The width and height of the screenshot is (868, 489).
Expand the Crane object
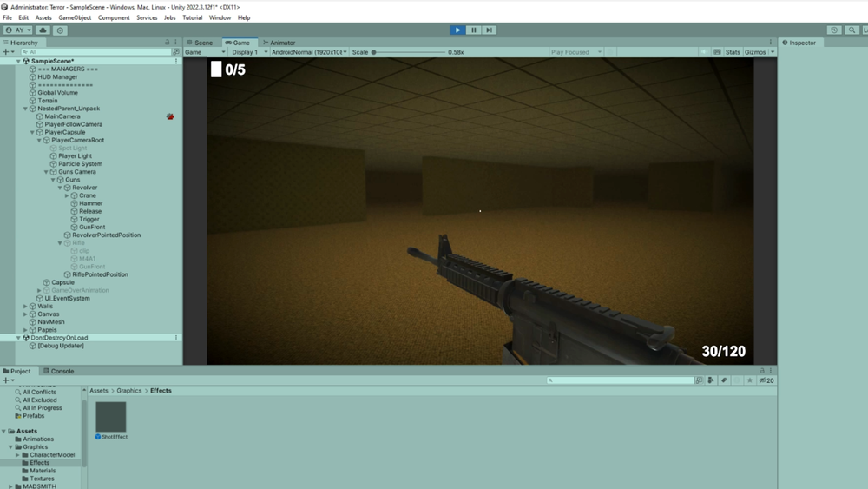click(67, 195)
